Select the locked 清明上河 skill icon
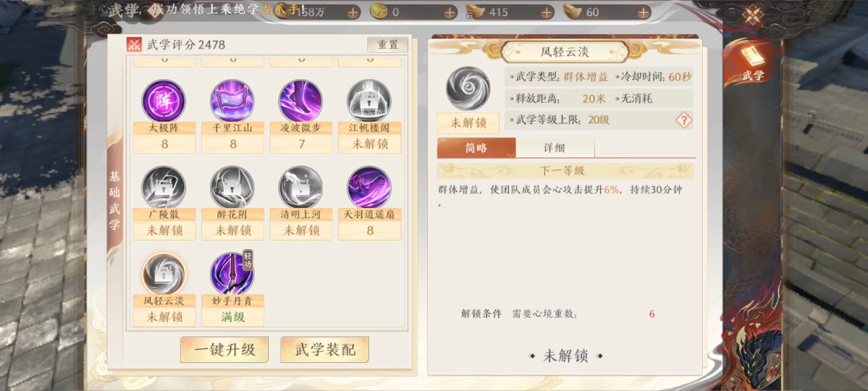Screen dimensions: 868x391 [x=301, y=188]
